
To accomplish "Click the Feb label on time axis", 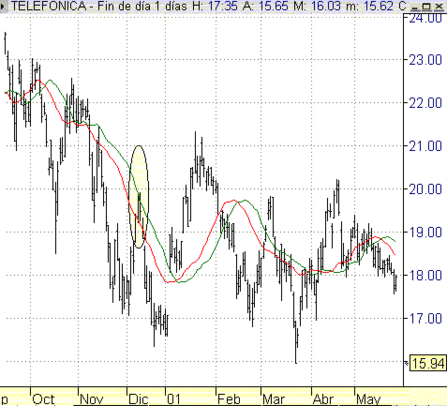I will point(229,399).
